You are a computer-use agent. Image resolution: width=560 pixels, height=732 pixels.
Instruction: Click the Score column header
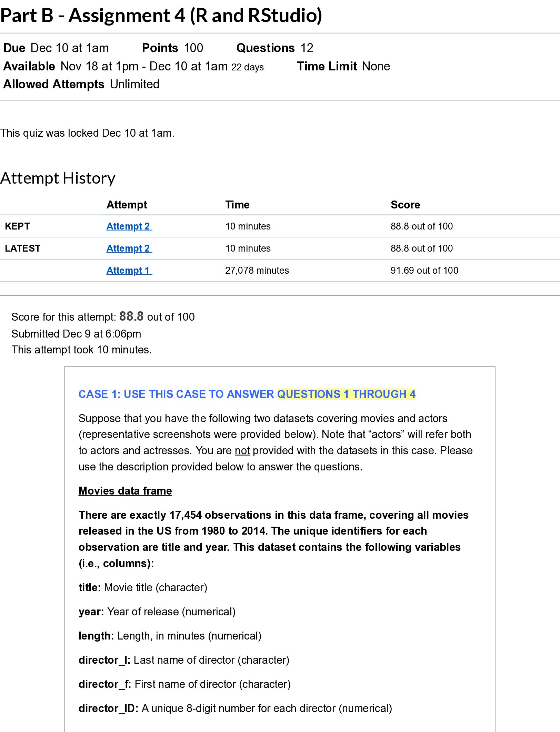(405, 205)
